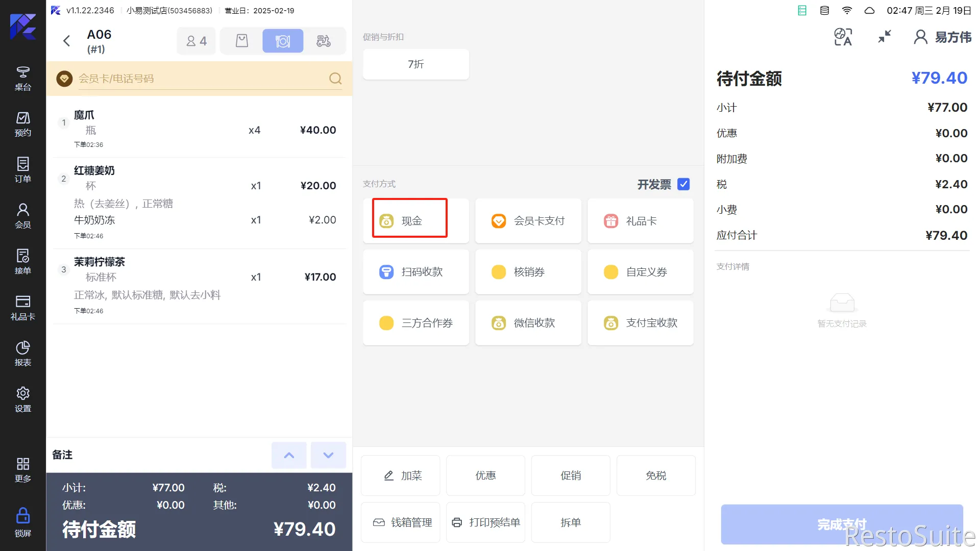Select 三方合作券 partner coupon
980x551 pixels.
(x=415, y=323)
